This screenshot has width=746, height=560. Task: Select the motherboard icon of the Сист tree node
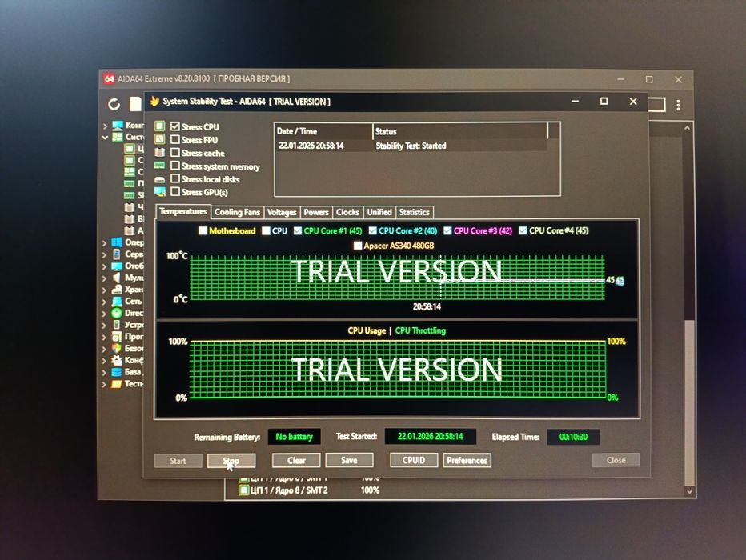118,137
